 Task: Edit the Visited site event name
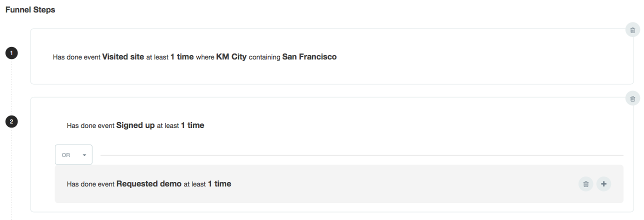click(123, 57)
